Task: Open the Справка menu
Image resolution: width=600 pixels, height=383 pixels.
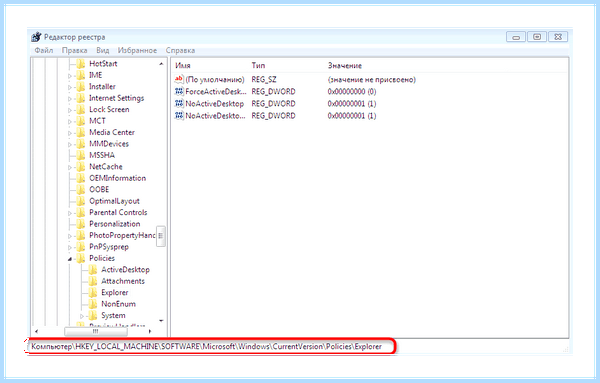Action: pos(180,51)
